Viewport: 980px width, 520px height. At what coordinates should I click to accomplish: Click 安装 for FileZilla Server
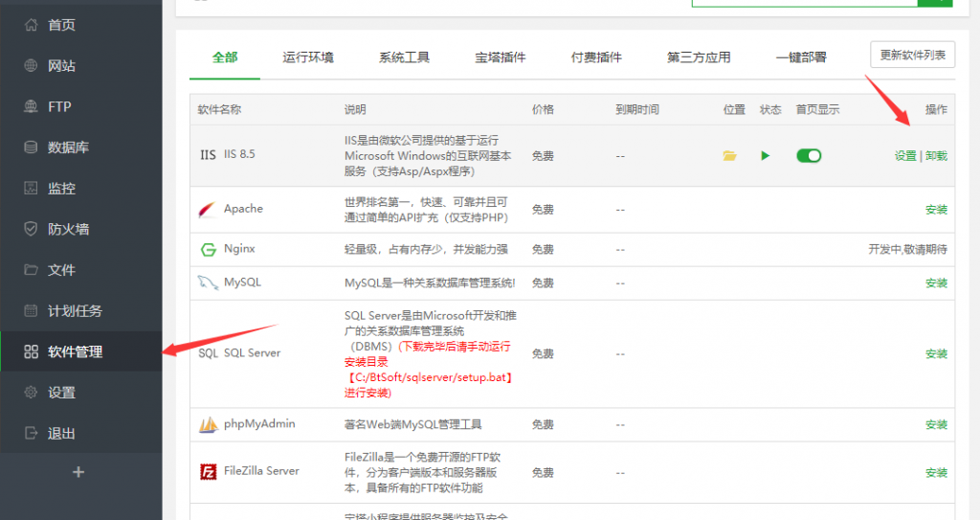[x=936, y=473]
